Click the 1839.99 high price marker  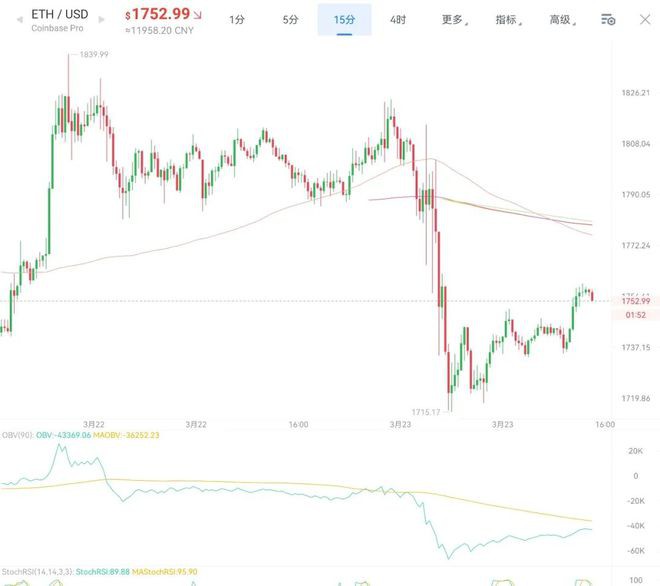pos(93,54)
